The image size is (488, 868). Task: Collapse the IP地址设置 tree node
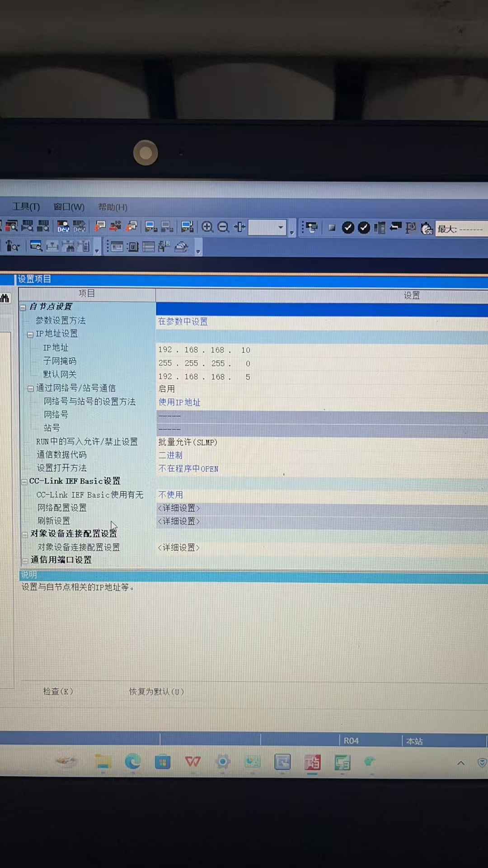coord(30,335)
